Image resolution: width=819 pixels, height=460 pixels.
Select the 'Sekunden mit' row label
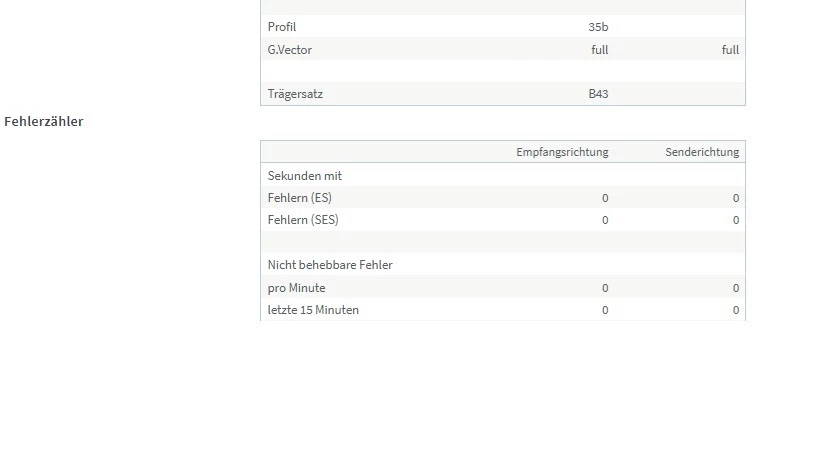pyautogui.click(x=305, y=176)
